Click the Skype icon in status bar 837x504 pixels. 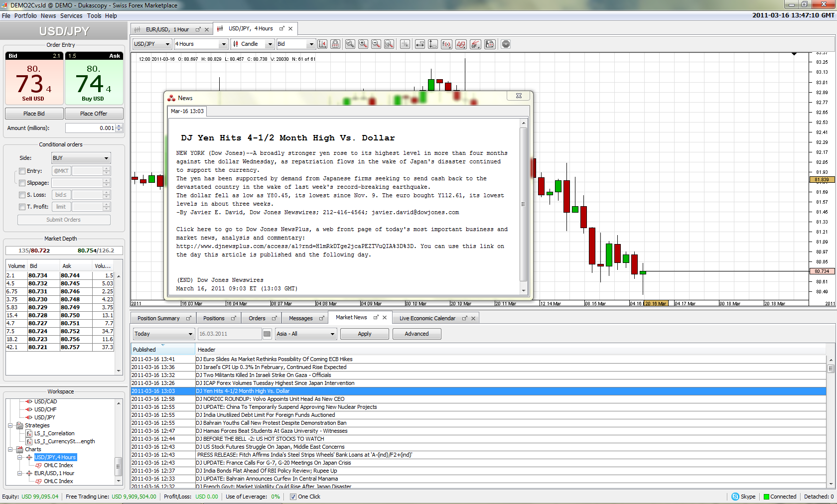pyautogui.click(x=735, y=497)
